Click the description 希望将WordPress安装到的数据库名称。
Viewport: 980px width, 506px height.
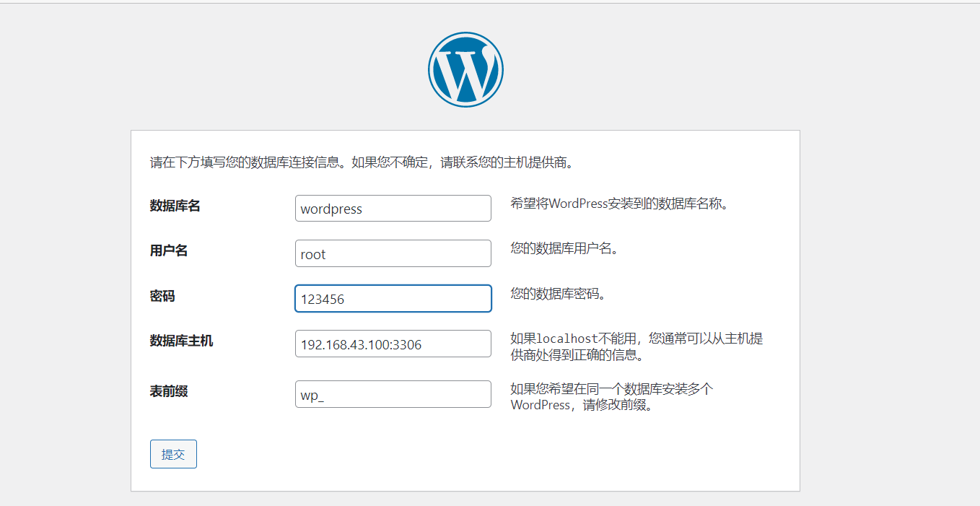(x=621, y=204)
